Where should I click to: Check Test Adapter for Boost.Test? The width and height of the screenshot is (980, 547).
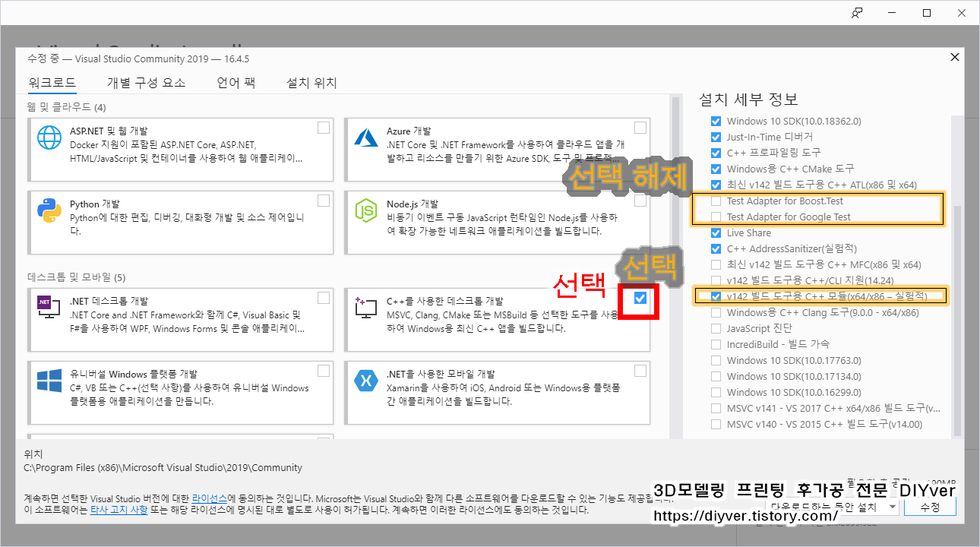click(716, 201)
